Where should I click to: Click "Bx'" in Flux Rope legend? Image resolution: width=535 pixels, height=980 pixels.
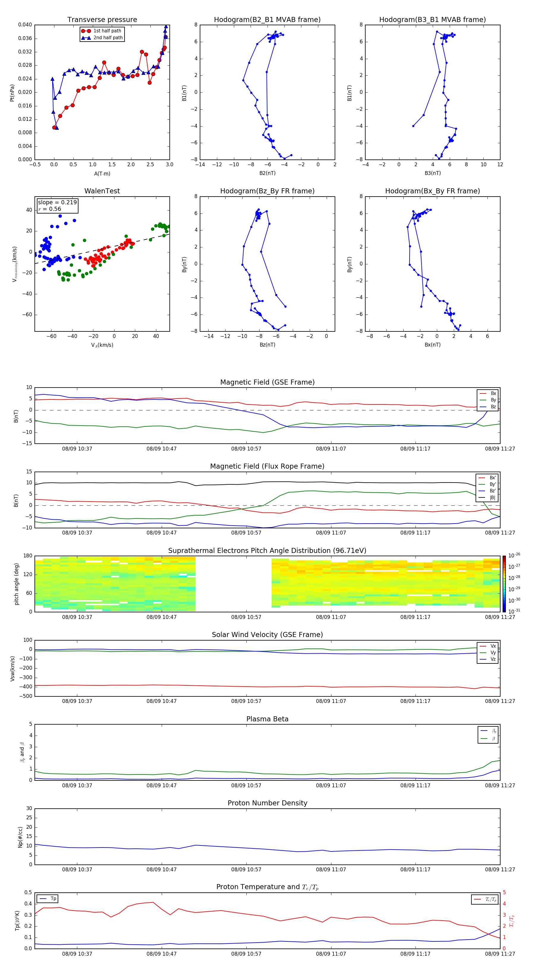click(x=487, y=478)
